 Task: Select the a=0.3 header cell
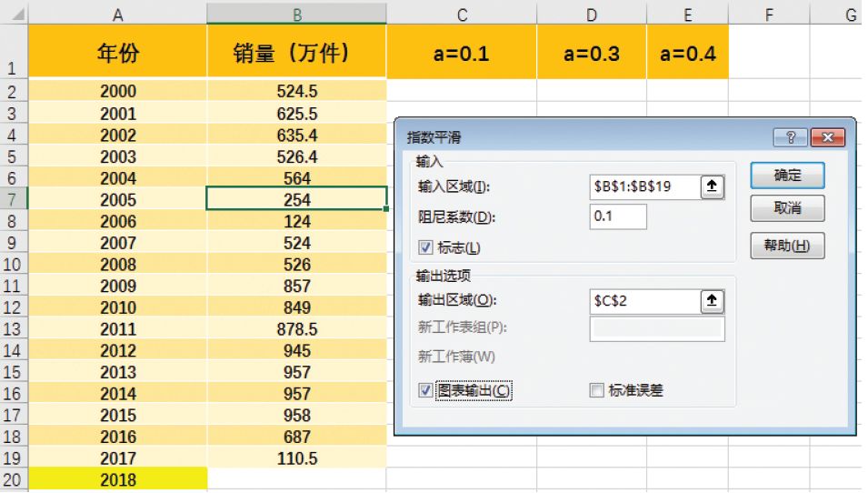[x=591, y=52]
